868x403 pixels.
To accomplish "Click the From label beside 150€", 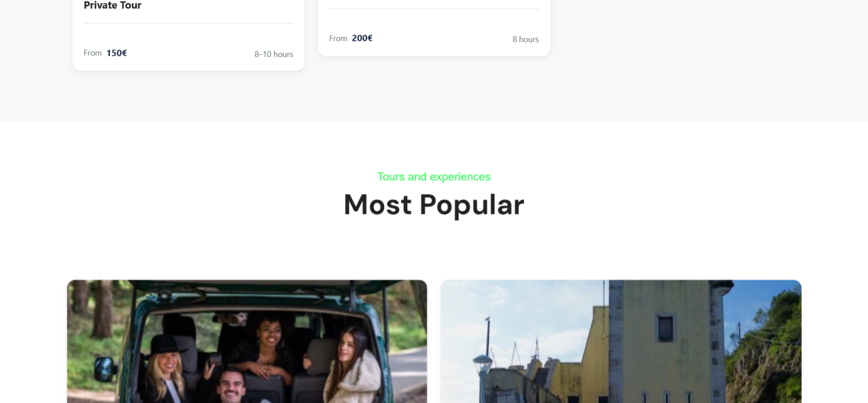I will 92,53.
